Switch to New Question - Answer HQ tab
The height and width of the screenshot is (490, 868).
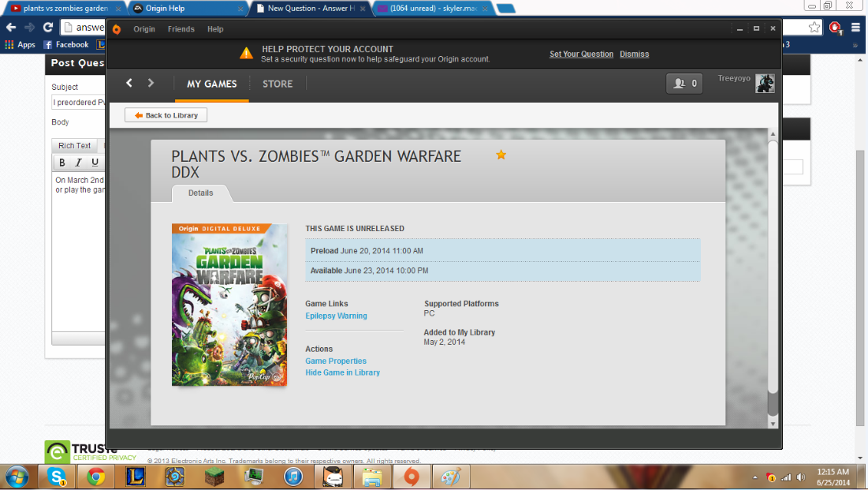pyautogui.click(x=311, y=9)
